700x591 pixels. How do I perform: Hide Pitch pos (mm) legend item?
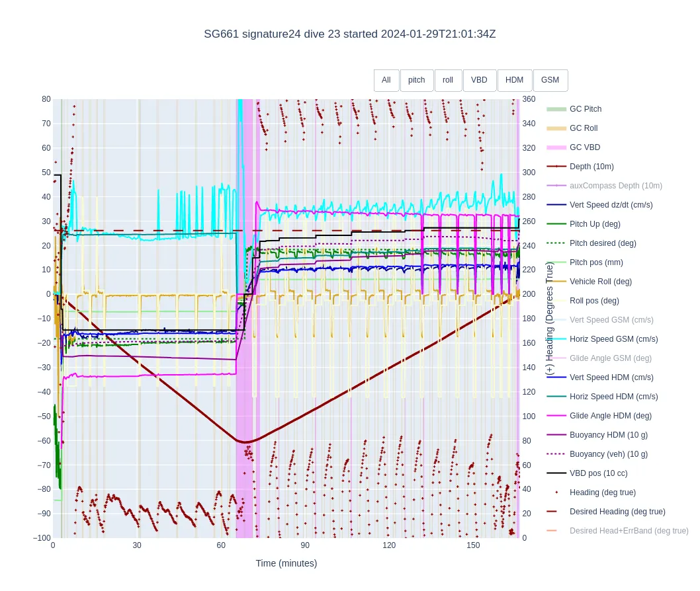585,262
